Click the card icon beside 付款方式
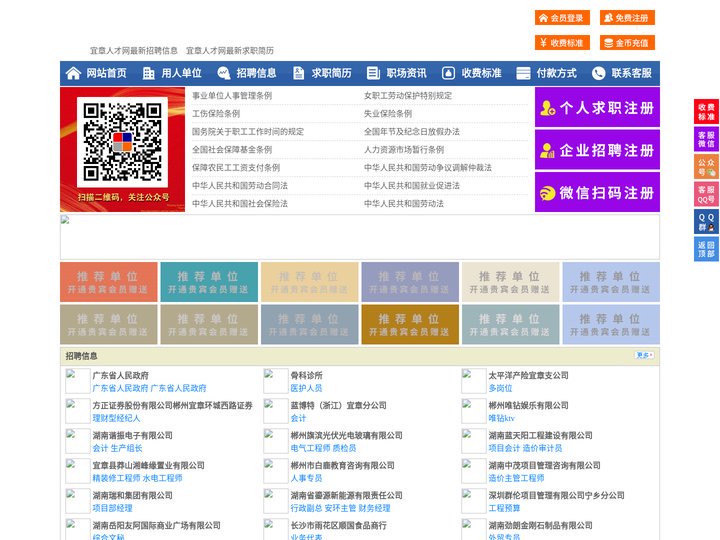Viewport: 720px width, 540px height. click(x=523, y=73)
